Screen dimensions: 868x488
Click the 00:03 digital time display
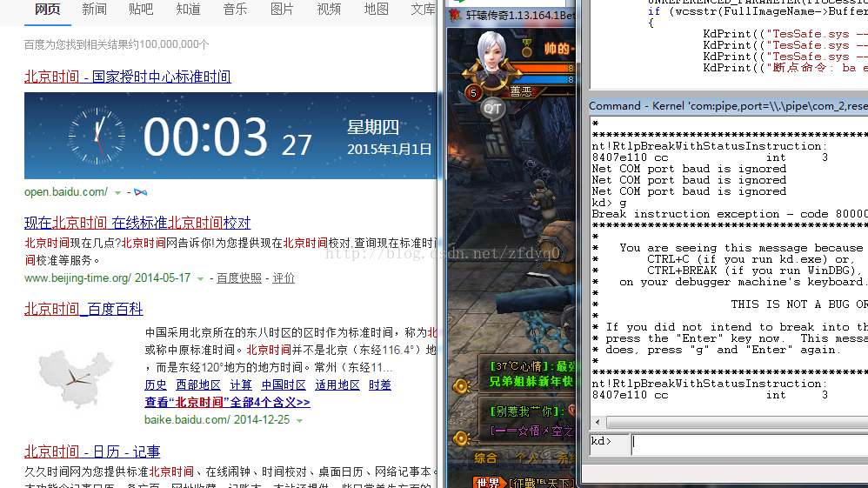(205, 137)
